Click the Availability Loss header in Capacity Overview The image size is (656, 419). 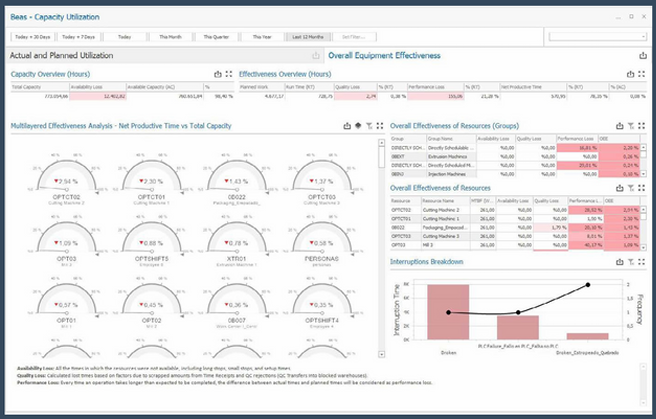97,87
